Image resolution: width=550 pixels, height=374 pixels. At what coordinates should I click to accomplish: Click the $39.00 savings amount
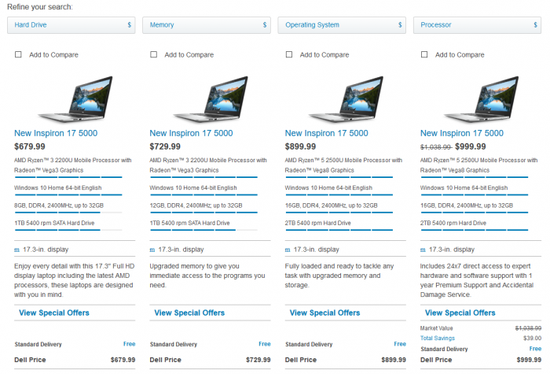click(532, 338)
